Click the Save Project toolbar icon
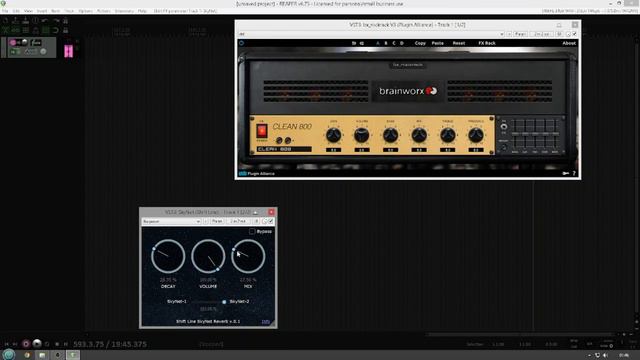The height and width of the screenshot is (360, 640). tap(25, 20)
